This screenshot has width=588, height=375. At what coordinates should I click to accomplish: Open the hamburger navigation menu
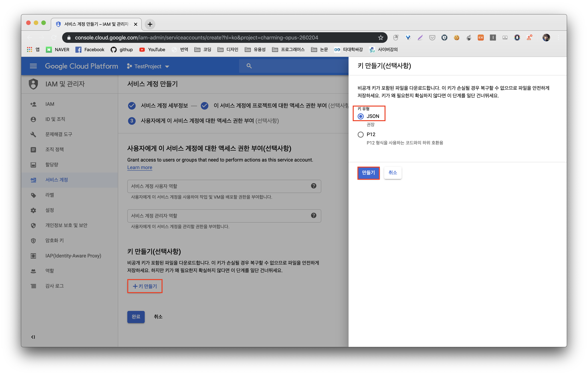click(x=33, y=66)
